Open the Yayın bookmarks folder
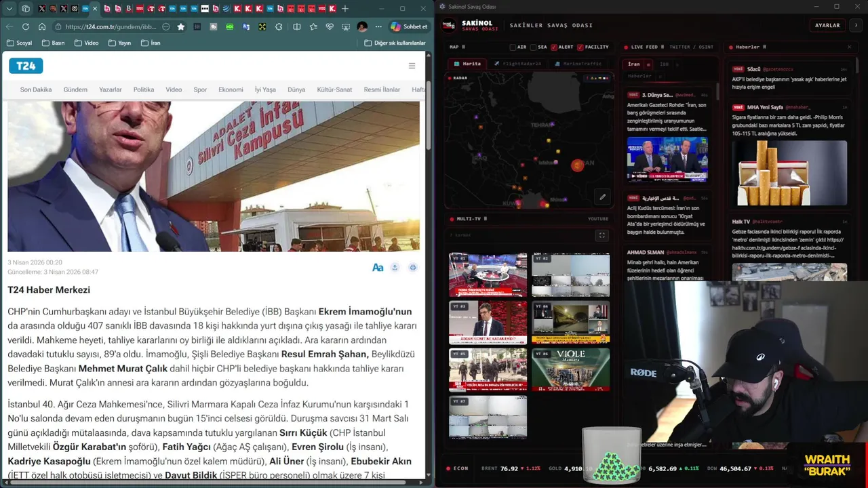Image resolution: width=868 pixels, height=488 pixels. tap(119, 43)
